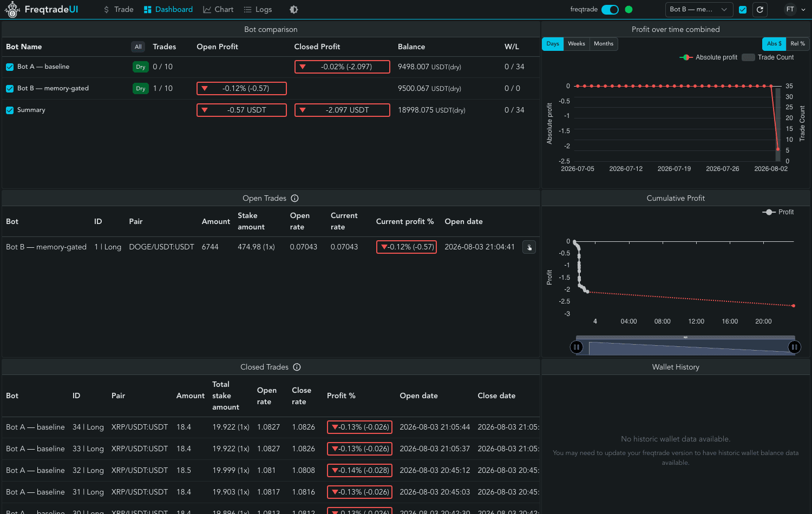The image size is (812, 514).
Task: Click the FreqtradeUI robot logo
Action: tap(12, 9)
